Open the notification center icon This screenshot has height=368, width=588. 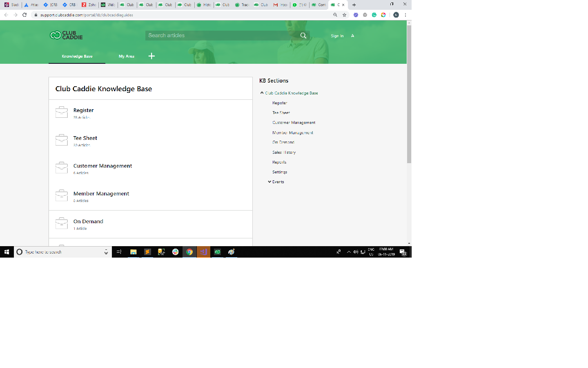[403, 252]
